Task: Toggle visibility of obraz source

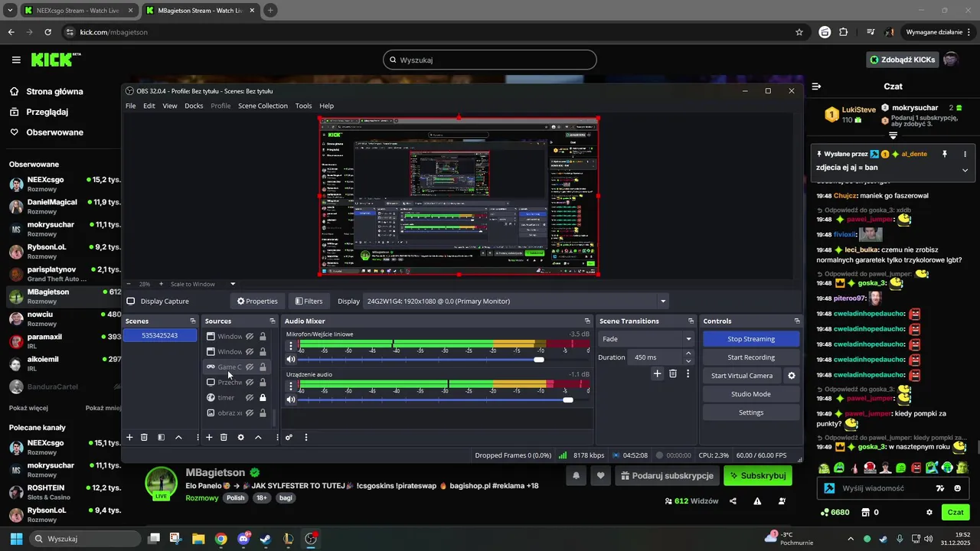Action: click(250, 413)
